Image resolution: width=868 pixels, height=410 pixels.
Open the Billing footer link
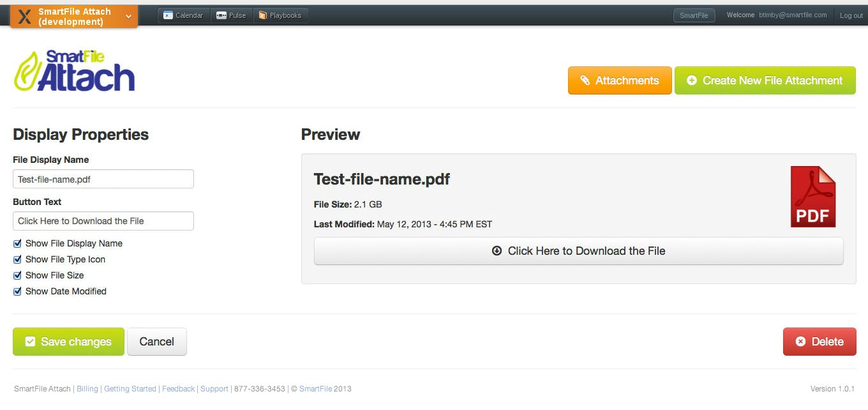(87, 389)
